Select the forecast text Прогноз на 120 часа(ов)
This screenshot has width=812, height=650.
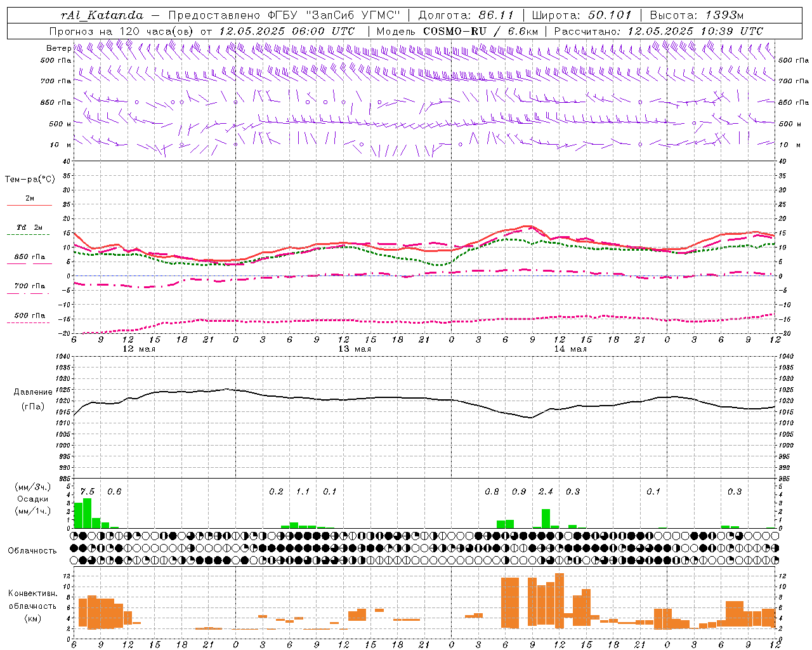(122, 31)
